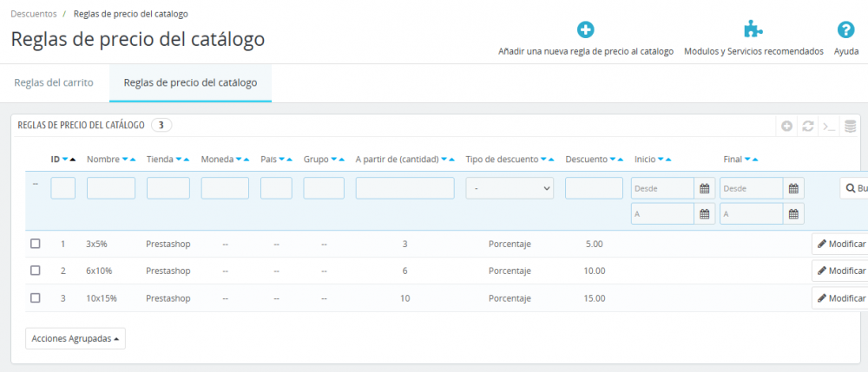Focus the Moneda filter field

tap(225, 188)
